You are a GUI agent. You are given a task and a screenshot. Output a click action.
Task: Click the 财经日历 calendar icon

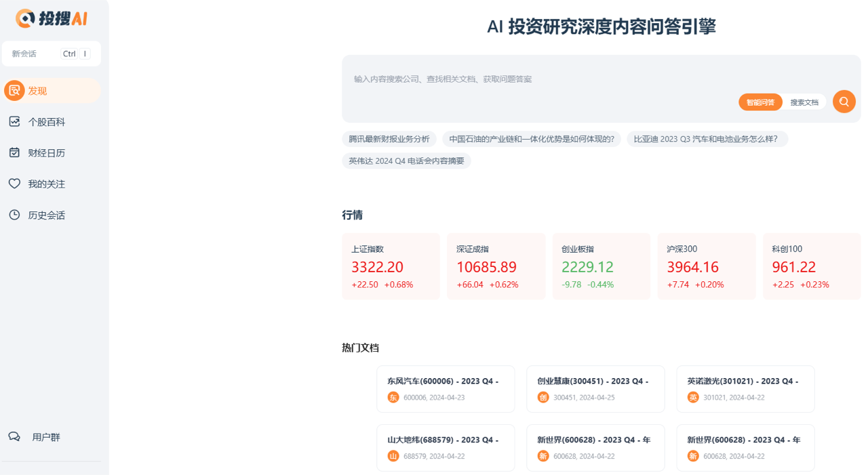click(14, 152)
